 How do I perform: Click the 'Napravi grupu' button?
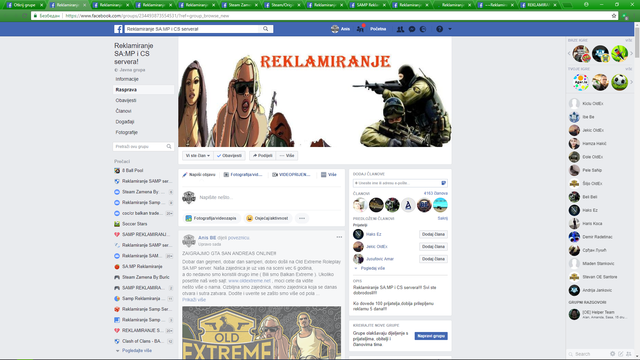(x=431, y=336)
